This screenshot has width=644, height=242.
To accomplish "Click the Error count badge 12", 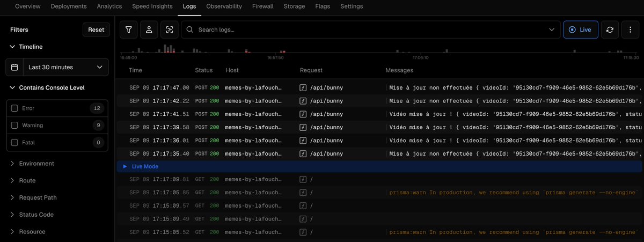I will tap(97, 108).
